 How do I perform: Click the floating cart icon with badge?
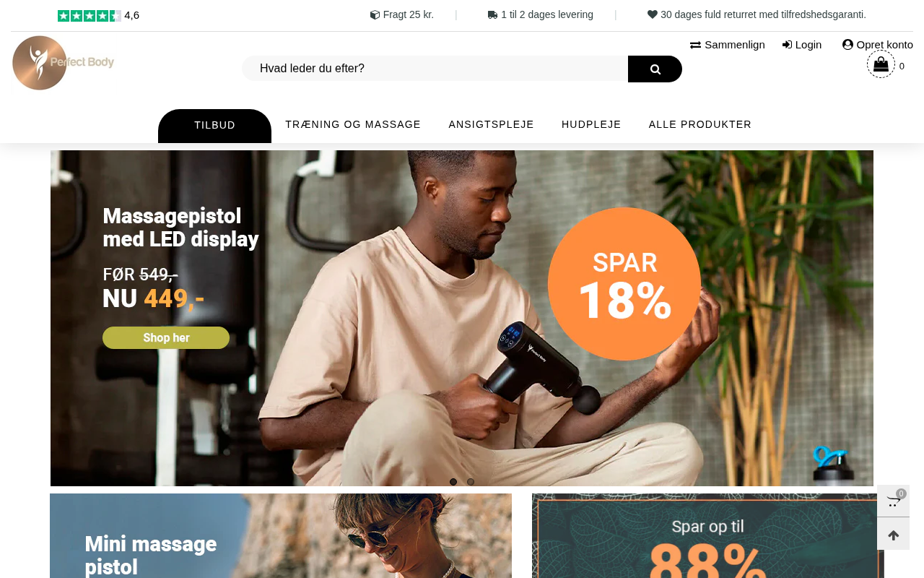coord(893,501)
